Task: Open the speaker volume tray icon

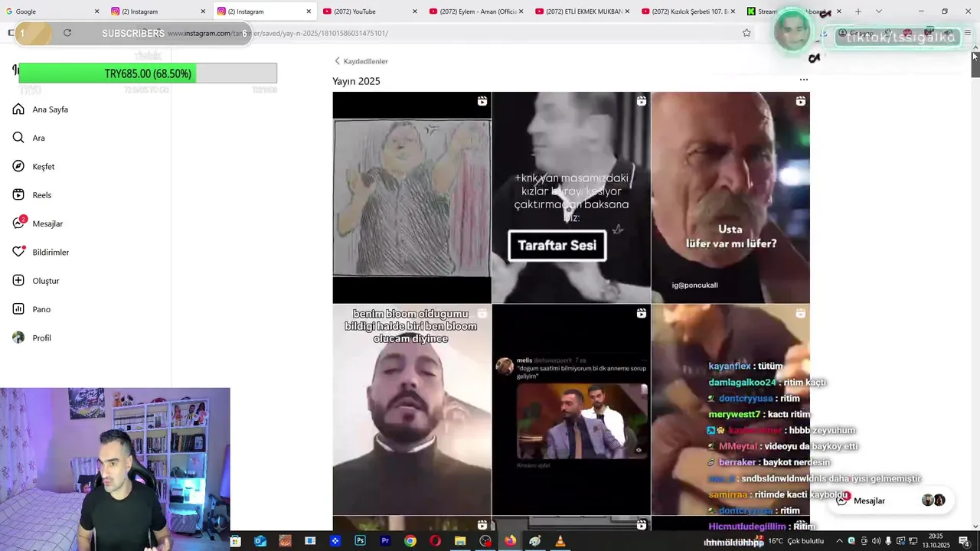Action: (x=877, y=541)
